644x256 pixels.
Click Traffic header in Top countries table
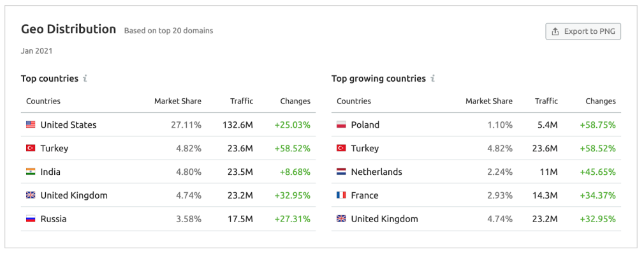[242, 101]
